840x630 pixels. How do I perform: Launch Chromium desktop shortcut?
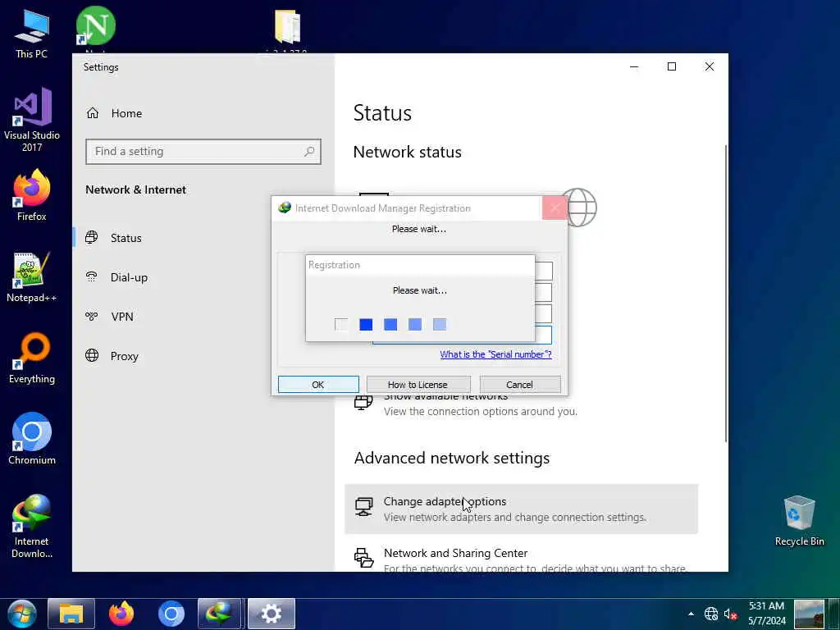coord(32,439)
